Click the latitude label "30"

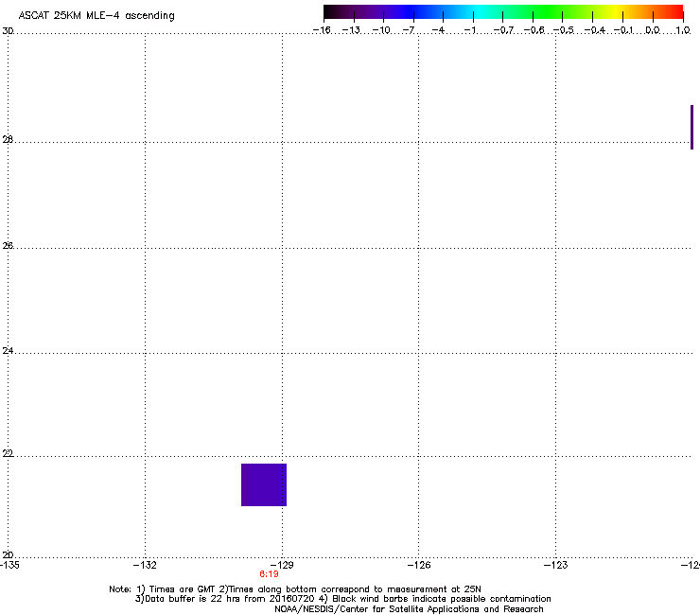pyautogui.click(x=8, y=31)
